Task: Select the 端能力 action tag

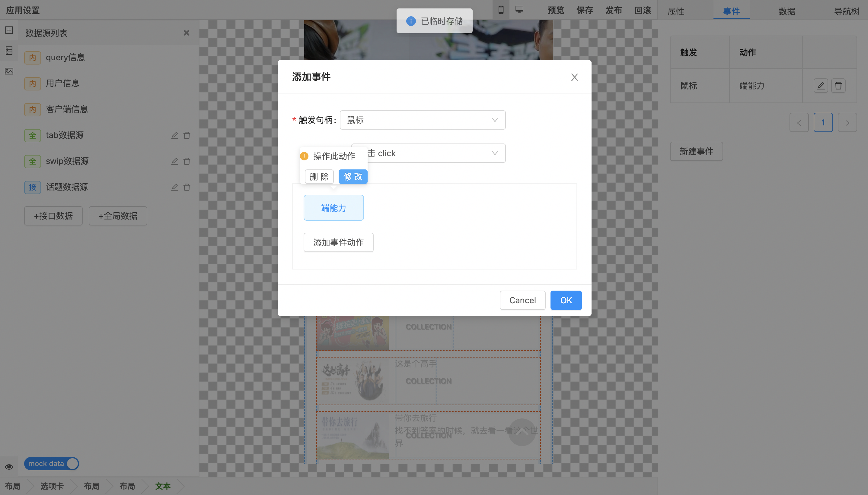Action: pyautogui.click(x=333, y=208)
